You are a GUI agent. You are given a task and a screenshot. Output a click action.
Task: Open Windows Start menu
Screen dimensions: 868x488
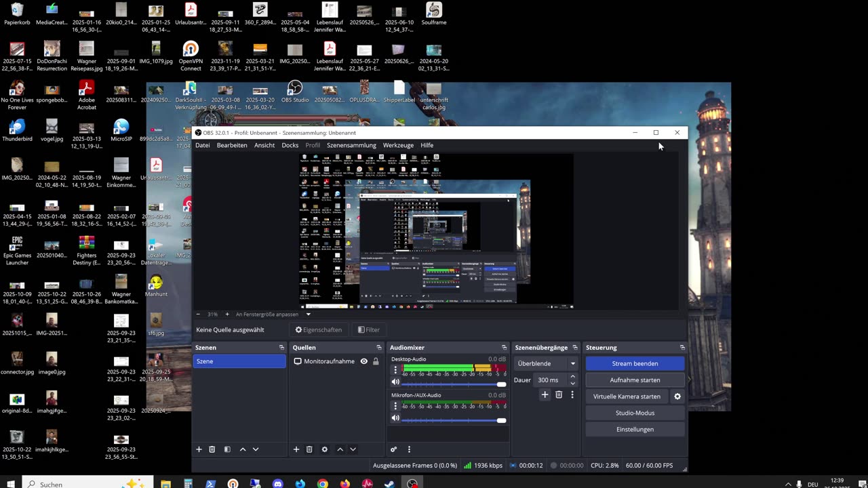click(x=10, y=484)
